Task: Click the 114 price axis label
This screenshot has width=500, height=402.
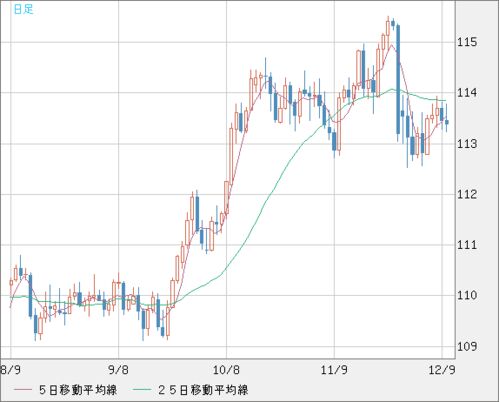Action: point(467,93)
